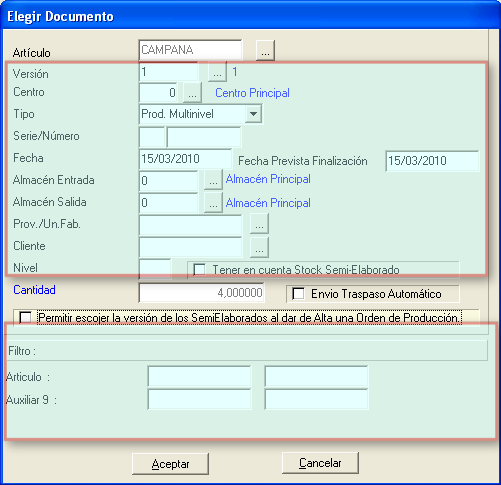Click the Fecha field with 15/03/2010
501x485 pixels.
(x=185, y=159)
